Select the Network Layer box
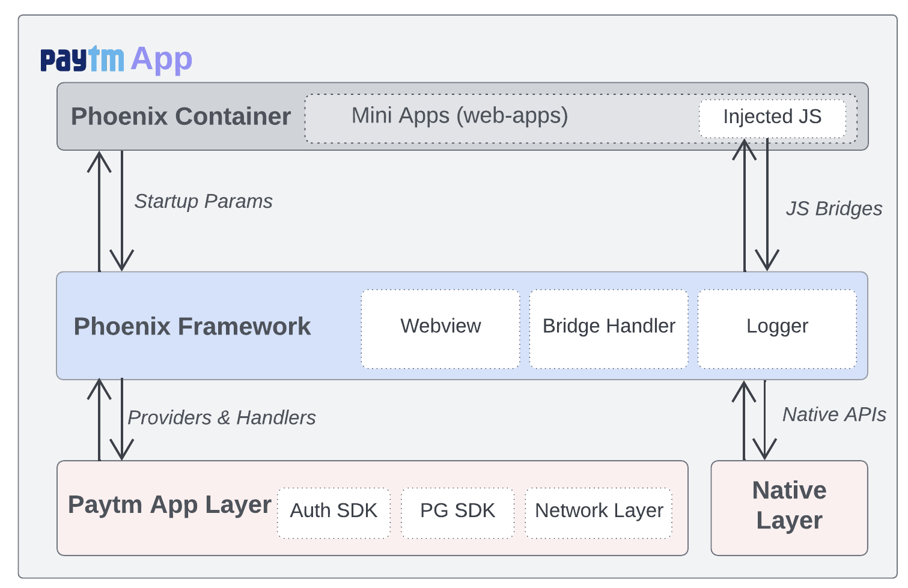The image size is (908, 588). [x=599, y=513]
